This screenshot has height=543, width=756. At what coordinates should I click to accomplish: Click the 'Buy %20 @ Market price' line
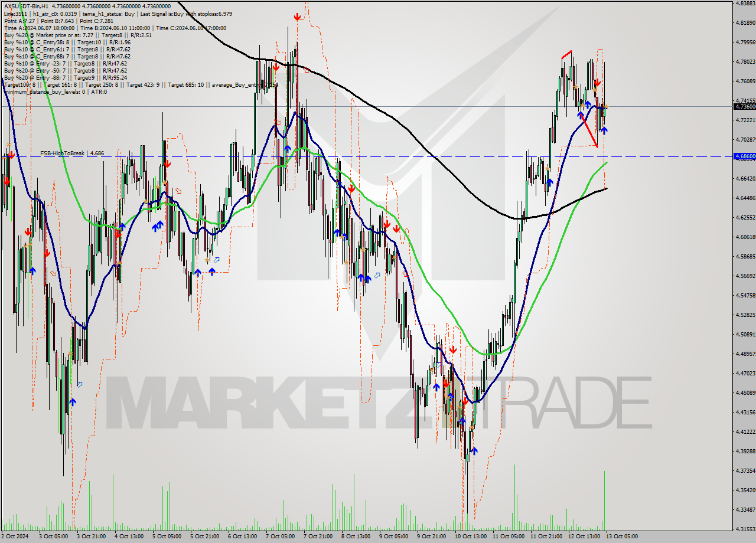click(x=78, y=35)
